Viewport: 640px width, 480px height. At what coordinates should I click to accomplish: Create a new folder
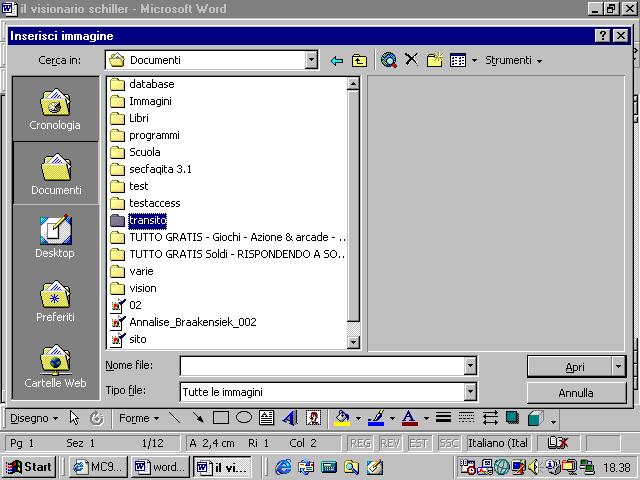435,60
